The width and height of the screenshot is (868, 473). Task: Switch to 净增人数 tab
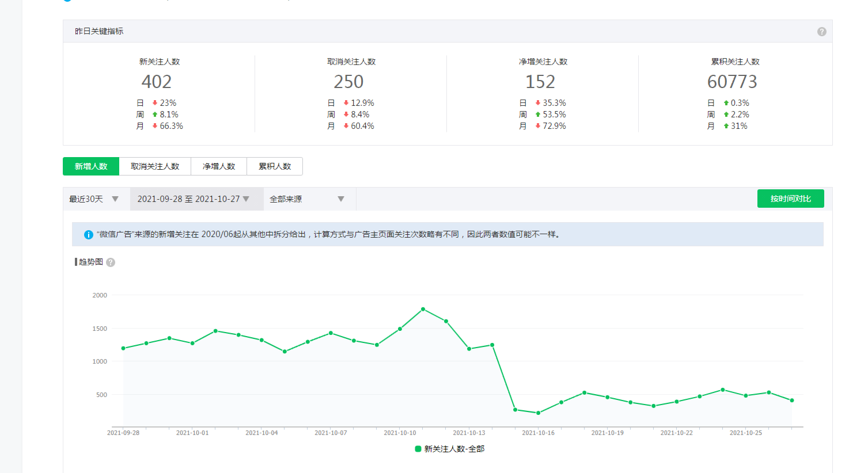pos(219,166)
